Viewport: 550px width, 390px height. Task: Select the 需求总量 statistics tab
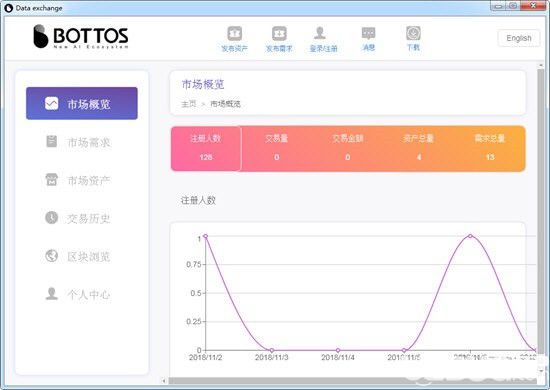(x=490, y=148)
